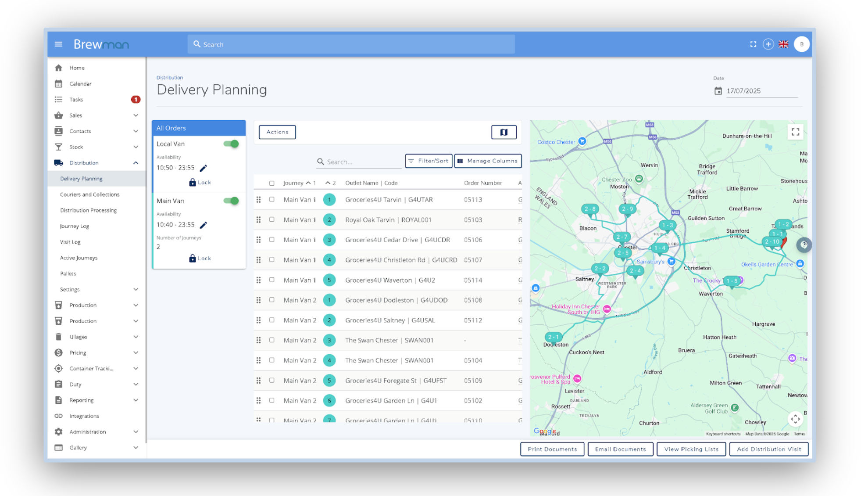Image resolution: width=868 pixels, height=496 pixels.
Task: Expand the Pricing menu
Action: (x=96, y=353)
